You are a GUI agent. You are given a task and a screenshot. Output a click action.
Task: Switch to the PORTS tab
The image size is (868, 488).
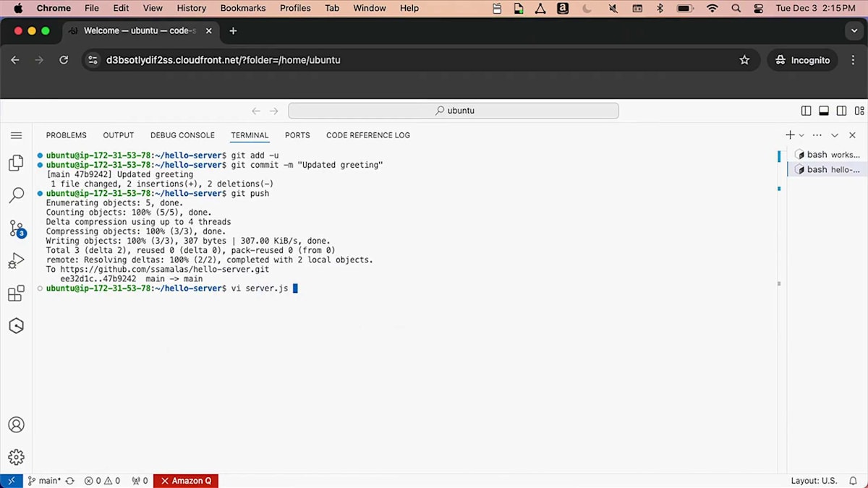click(297, 135)
